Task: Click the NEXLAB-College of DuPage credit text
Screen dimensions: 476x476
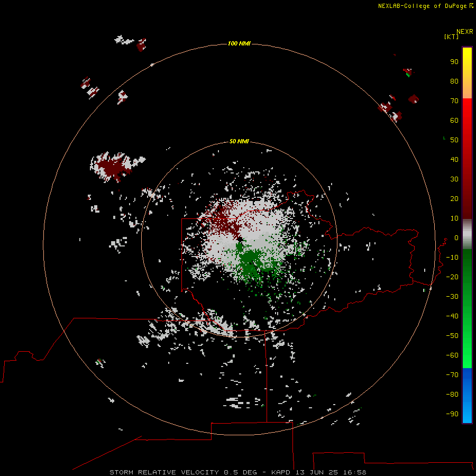Action: point(425,6)
